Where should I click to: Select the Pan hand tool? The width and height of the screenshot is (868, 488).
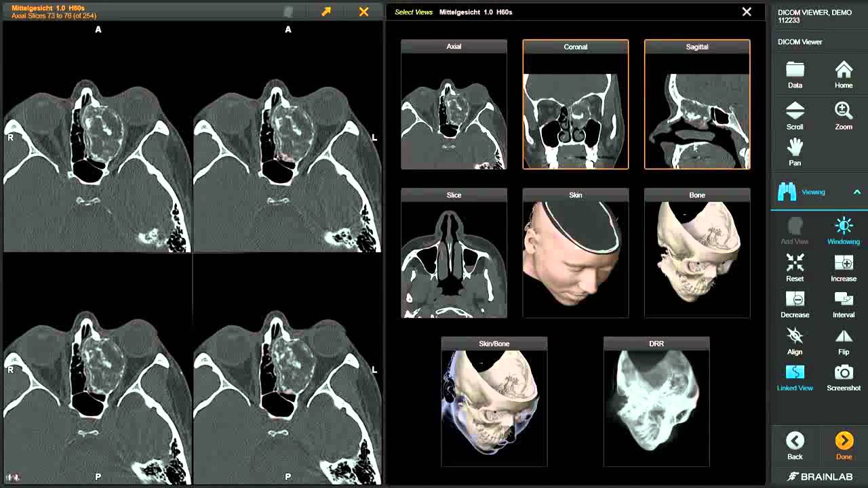click(795, 152)
